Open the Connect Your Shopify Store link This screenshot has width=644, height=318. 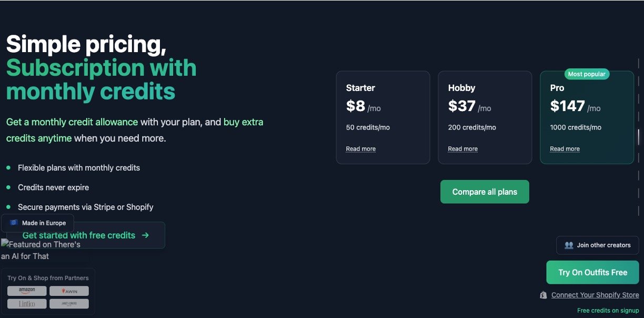595,295
